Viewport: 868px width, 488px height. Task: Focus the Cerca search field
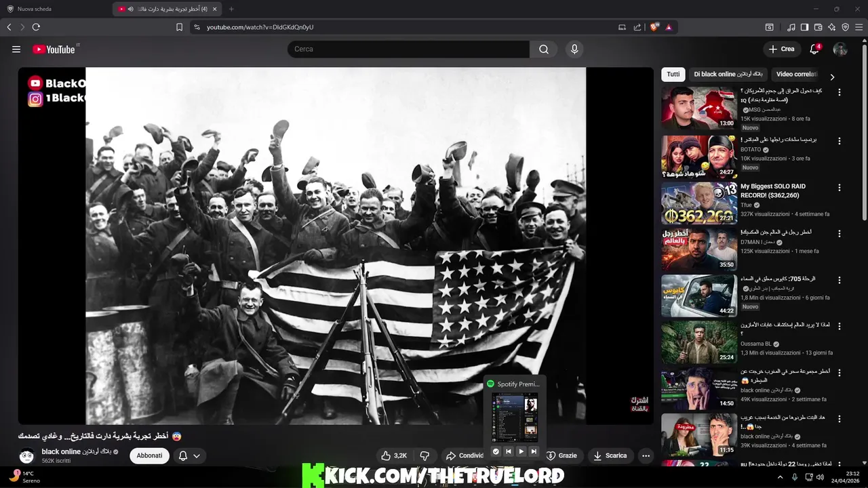pyautogui.click(x=408, y=49)
